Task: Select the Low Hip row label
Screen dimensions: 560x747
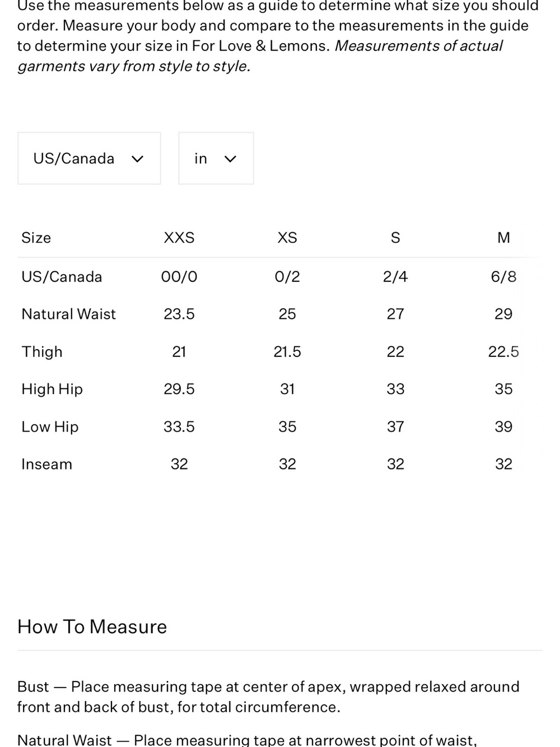Action: coord(50,427)
